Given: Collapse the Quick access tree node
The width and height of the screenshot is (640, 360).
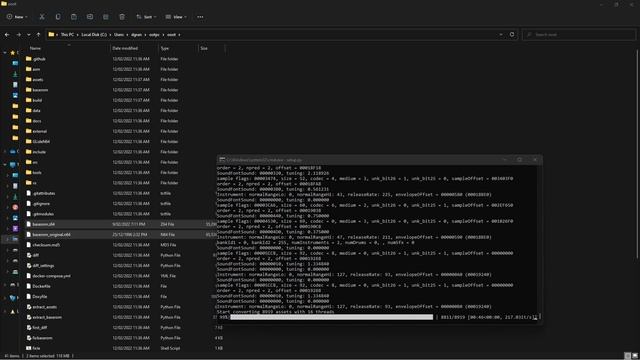Looking at the screenshot, I should click(5, 53).
